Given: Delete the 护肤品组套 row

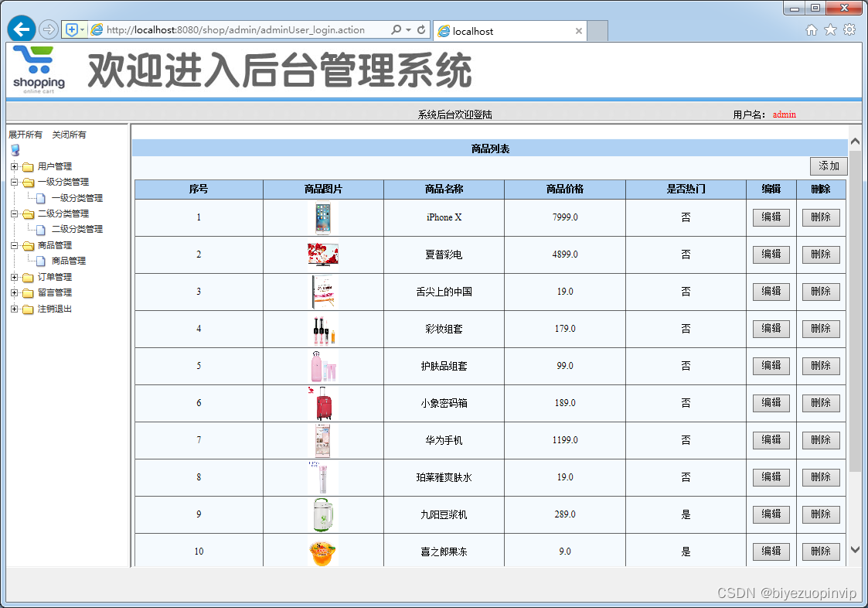Looking at the screenshot, I should (821, 366).
